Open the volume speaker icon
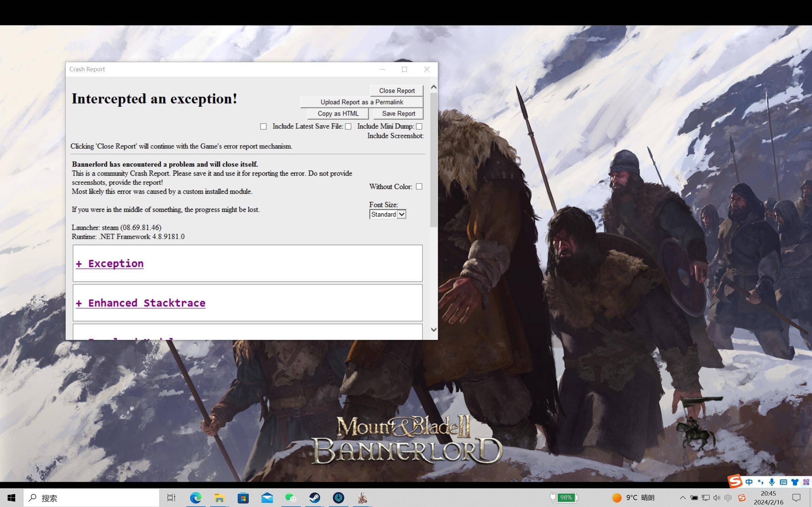The image size is (812, 507). point(717,497)
